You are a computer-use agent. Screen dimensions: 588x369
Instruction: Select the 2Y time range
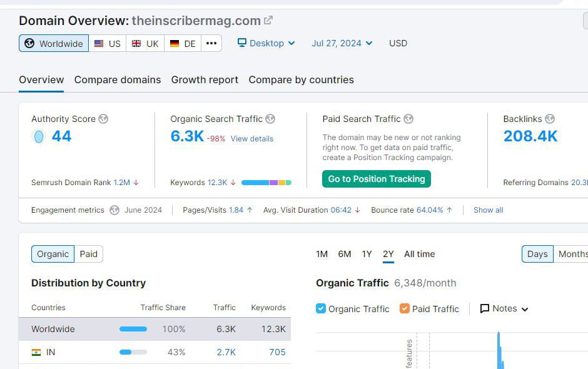click(x=388, y=255)
